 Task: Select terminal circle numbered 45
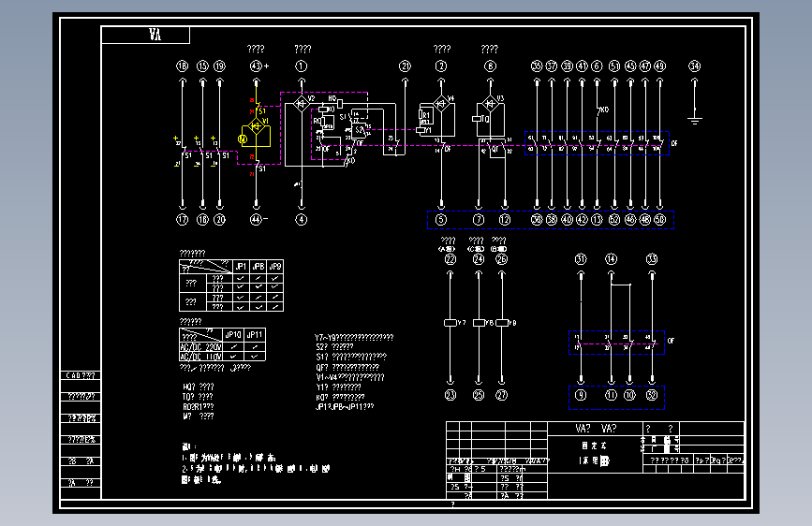tap(630, 66)
